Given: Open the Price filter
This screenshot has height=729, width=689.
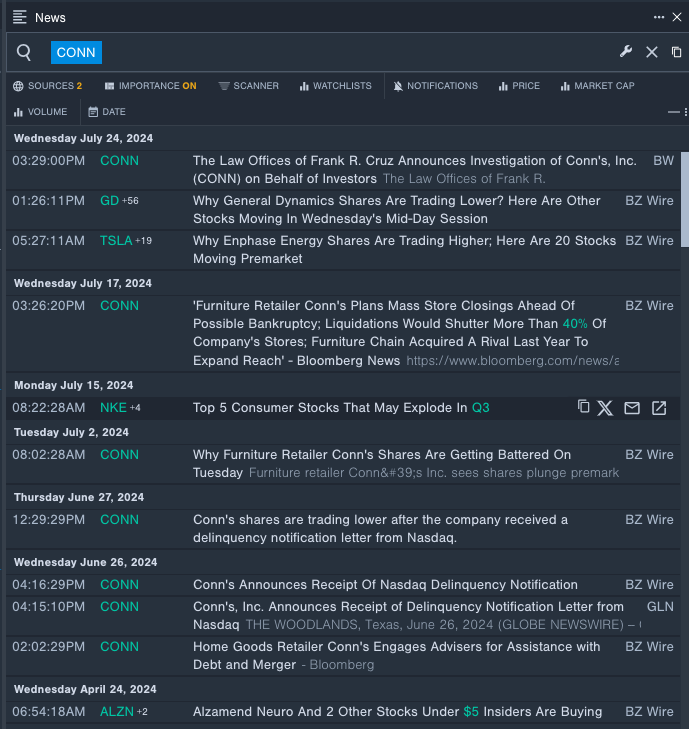Looking at the screenshot, I should tap(519, 86).
